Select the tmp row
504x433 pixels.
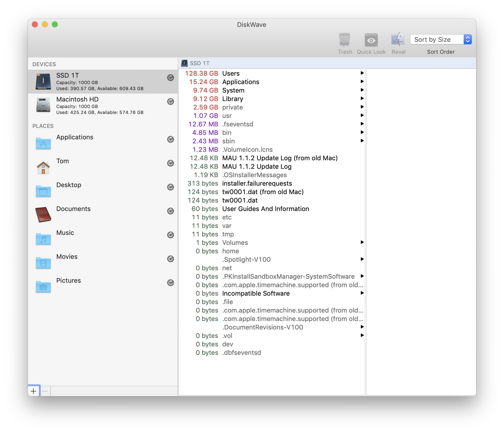tap(271, 234)
